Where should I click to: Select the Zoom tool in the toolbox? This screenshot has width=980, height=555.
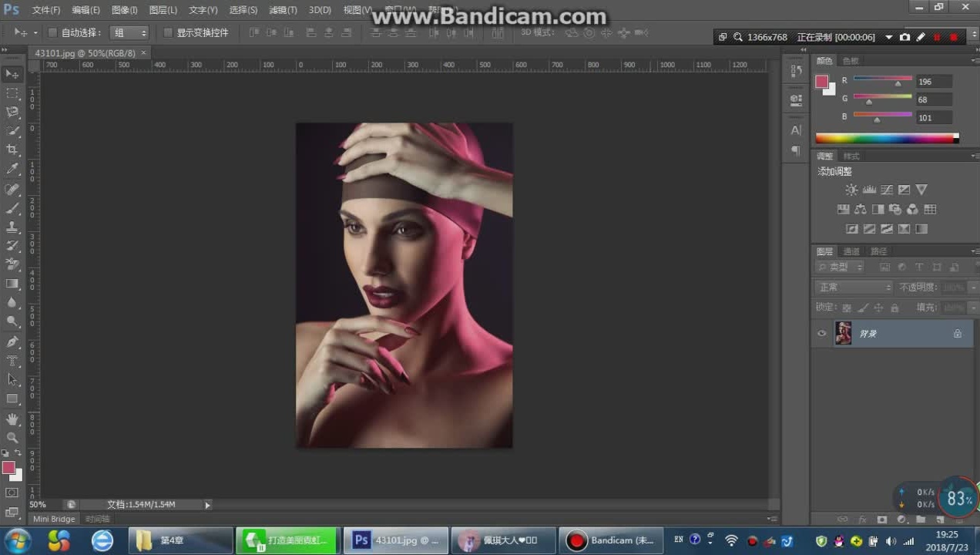pos(12,437)
